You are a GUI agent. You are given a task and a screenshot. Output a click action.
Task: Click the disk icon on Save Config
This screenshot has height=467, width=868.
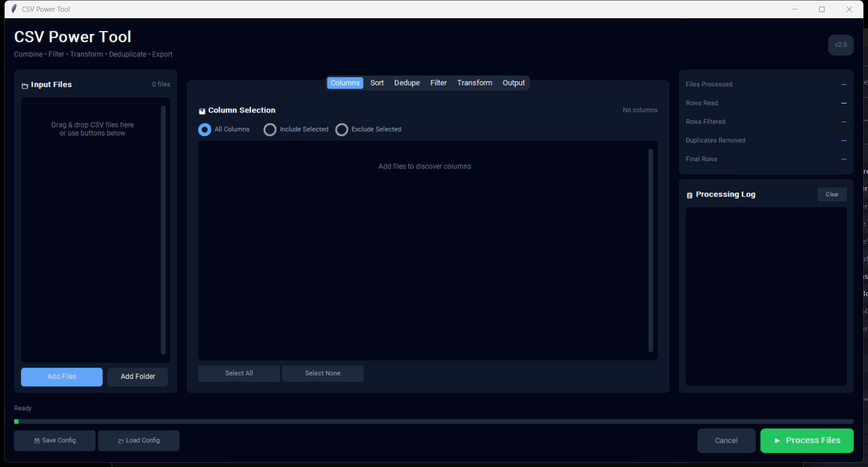pyautogui.click(x=36, y=440)
